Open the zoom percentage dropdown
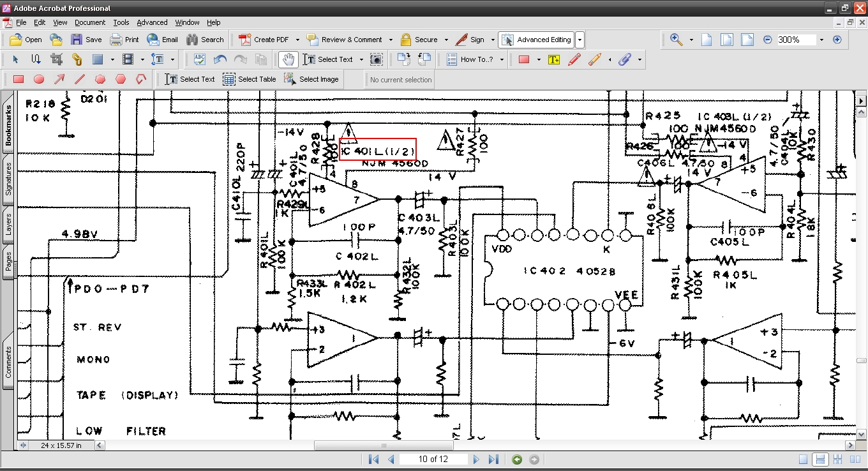 821,40
